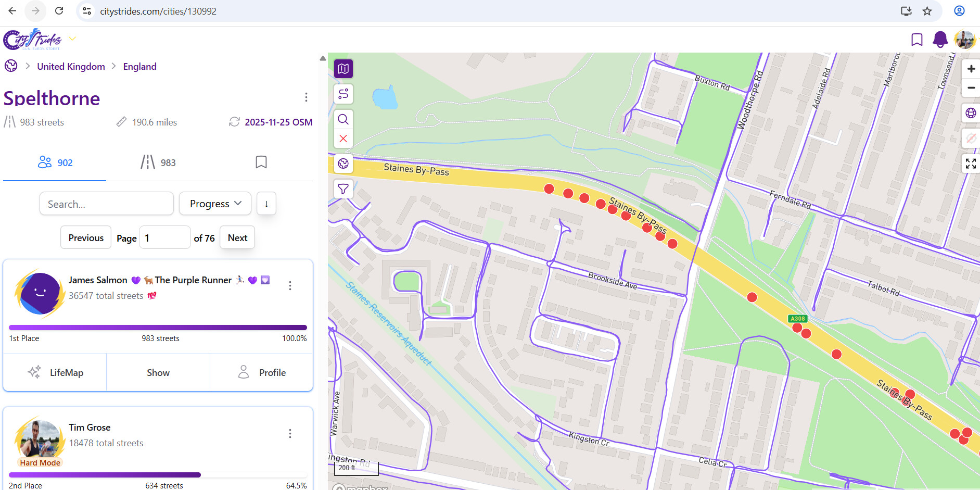Open Spelthorne city options menu

tap(306, 97)
